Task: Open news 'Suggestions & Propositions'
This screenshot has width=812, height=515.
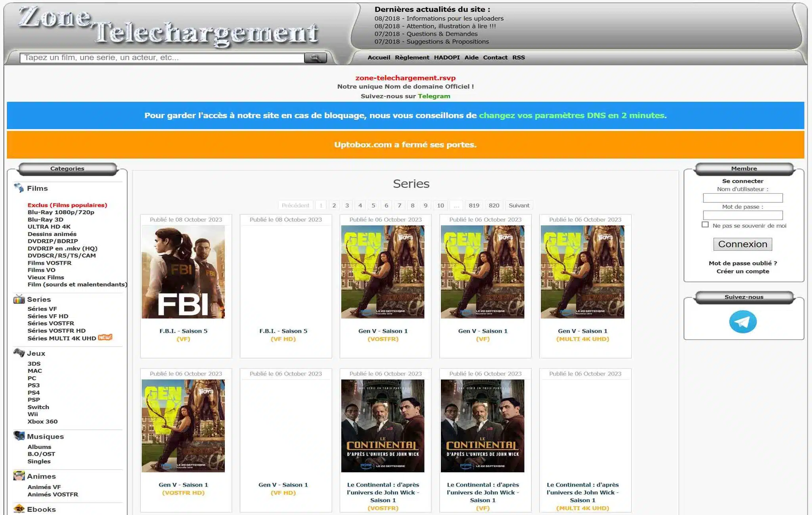Action: click(448, 42)
